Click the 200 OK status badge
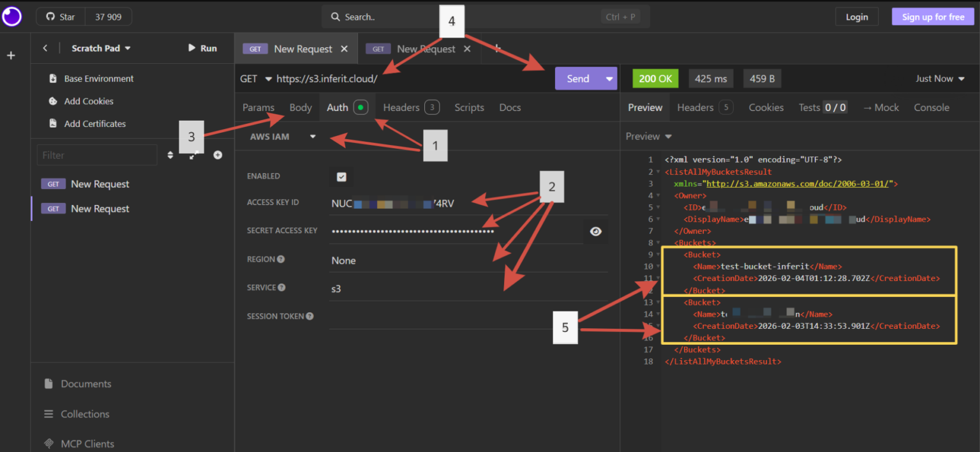Image resolution: width=980 pixels, height=452 pixels. (655, 79)
